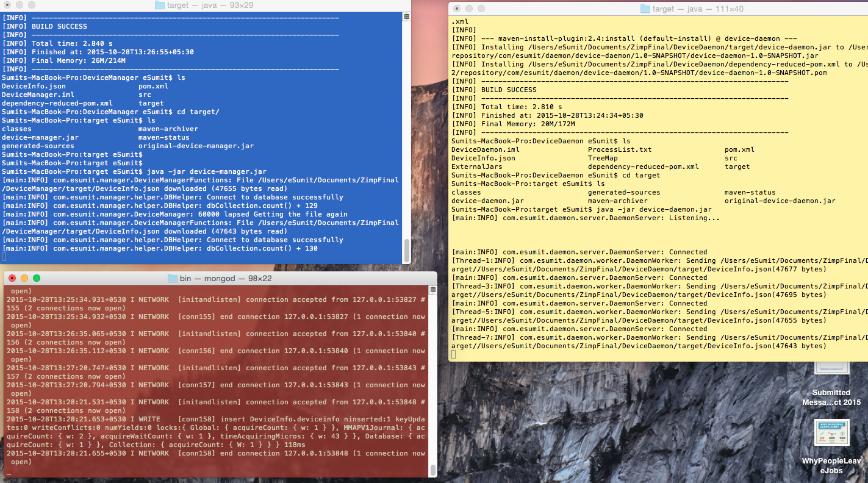The width and height of the screenshot is (868, 483).
Task: Click the mongod window's scrollbar thumb
Action: [x=432, y=470]
